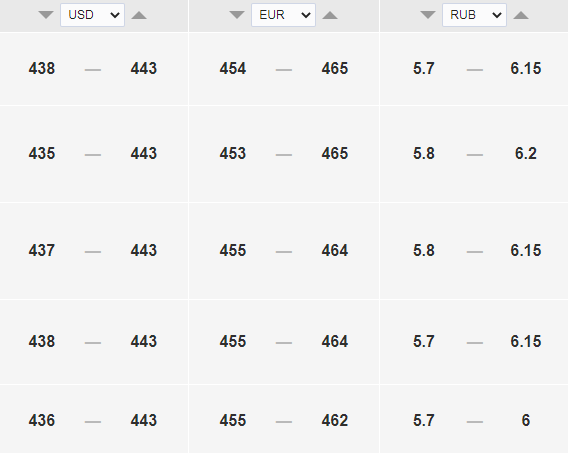
Task: Click first row RUB sell rate 6.15
Action: (x=526, y=68)
